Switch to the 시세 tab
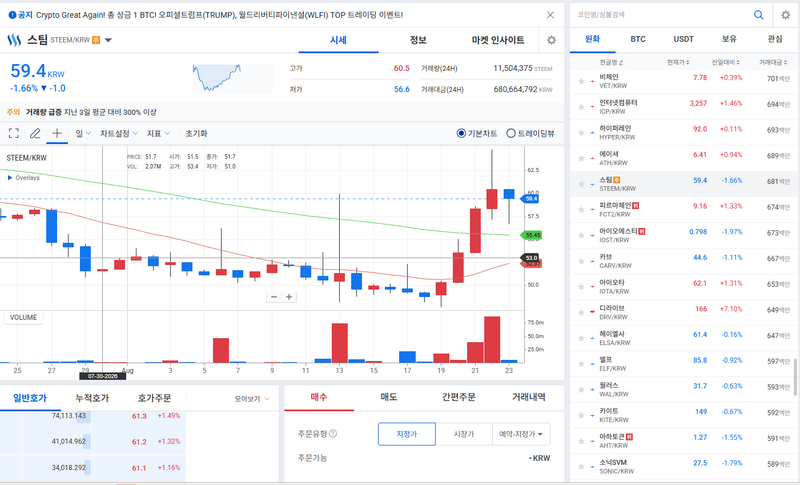This screenshot has height=485, width=800. tap(338, 40)
